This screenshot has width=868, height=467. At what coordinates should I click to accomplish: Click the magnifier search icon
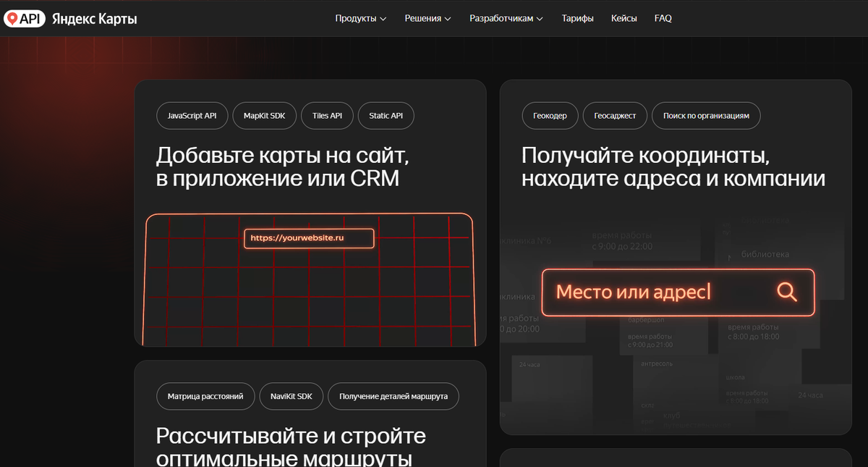[787, 292]
